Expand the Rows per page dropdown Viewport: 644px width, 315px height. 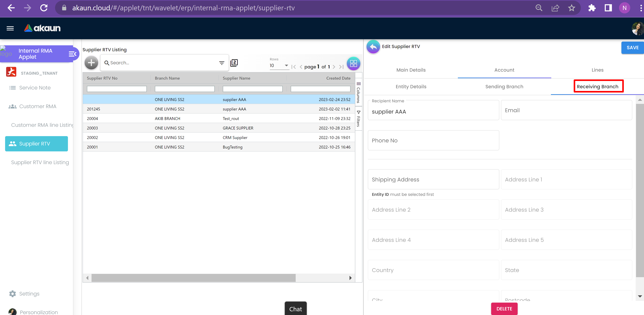click(x=279, y=66)
